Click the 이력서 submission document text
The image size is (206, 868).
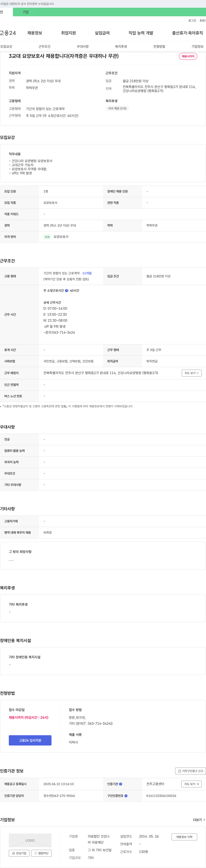pos(73,742)
